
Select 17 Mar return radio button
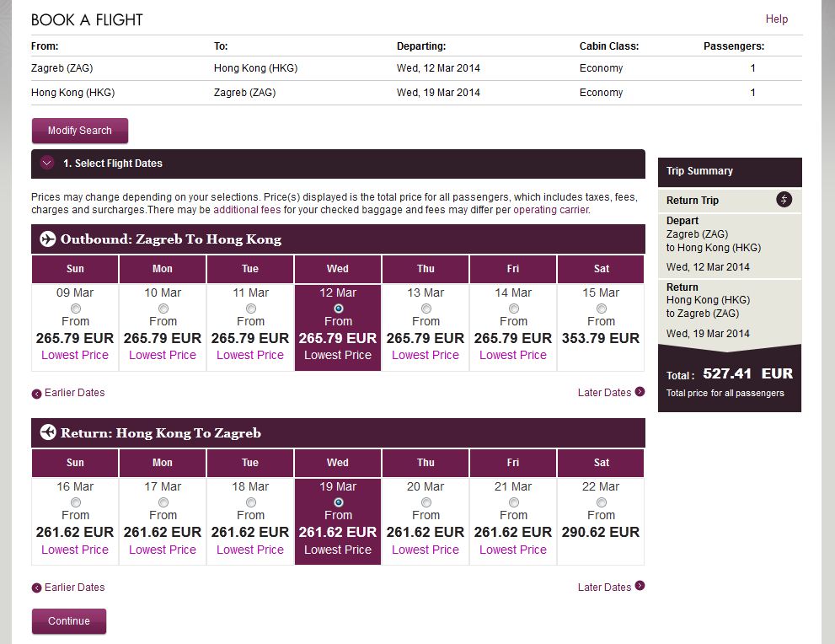tap(163, 502)
